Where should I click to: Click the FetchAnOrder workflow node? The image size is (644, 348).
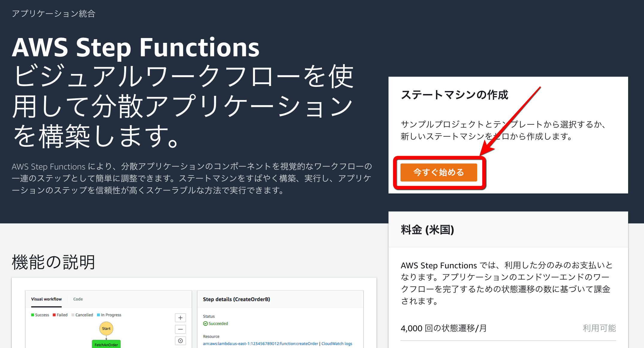click(x=106, y=345)
